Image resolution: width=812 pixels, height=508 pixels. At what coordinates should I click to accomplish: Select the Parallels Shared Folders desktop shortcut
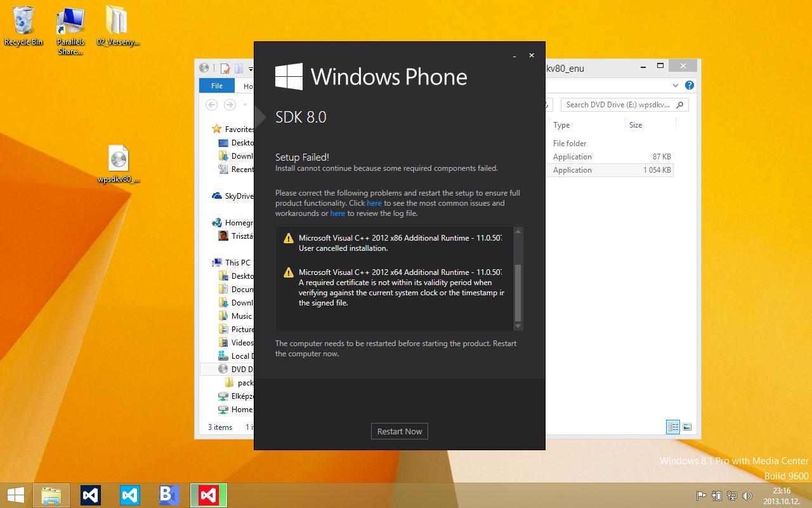[70, 31]
